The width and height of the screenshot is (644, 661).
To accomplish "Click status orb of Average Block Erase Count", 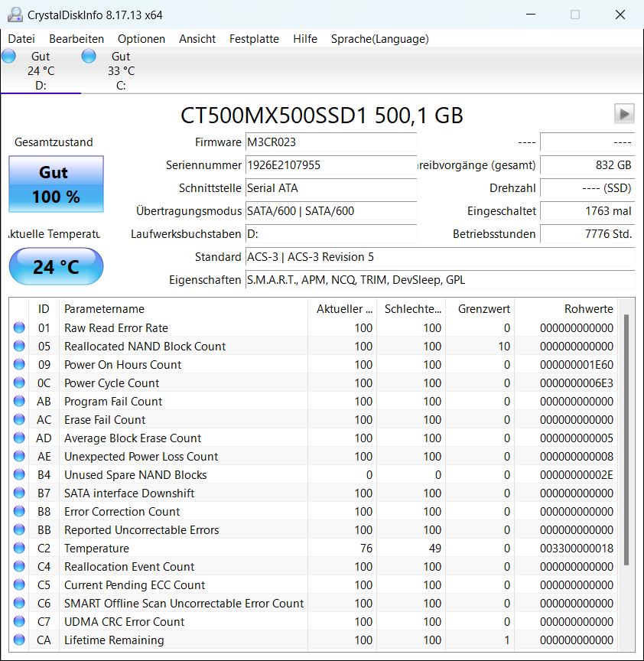I will tap(19, 438).
